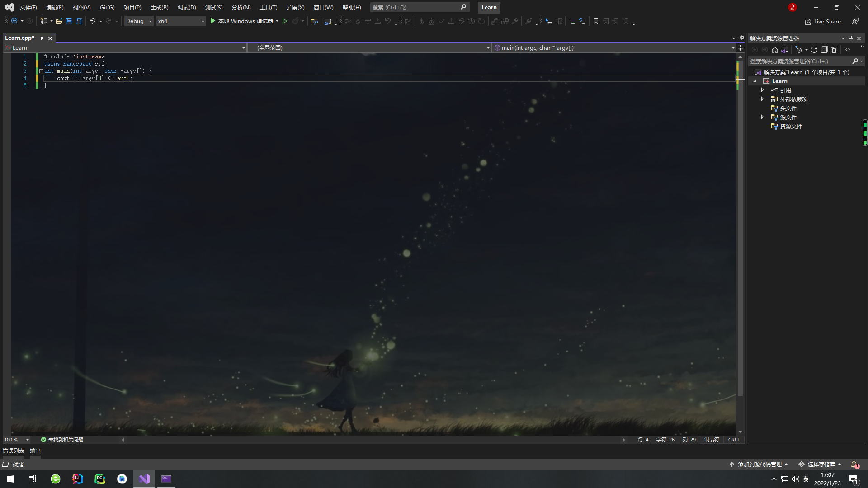The height and width of the screenshot is (488, 868).
Task: Focus the Solution Explorer search field
Action: (x=806, y=61)
